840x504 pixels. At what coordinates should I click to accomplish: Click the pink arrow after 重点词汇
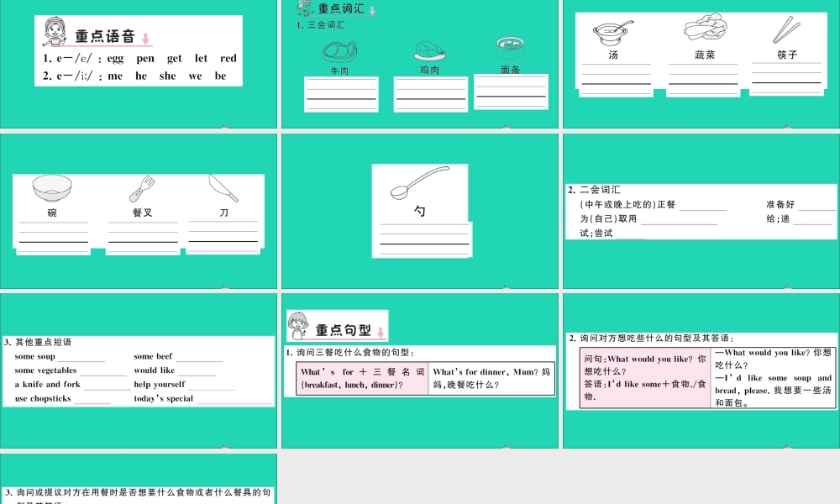pyautogui.click(x=372, y=10)
